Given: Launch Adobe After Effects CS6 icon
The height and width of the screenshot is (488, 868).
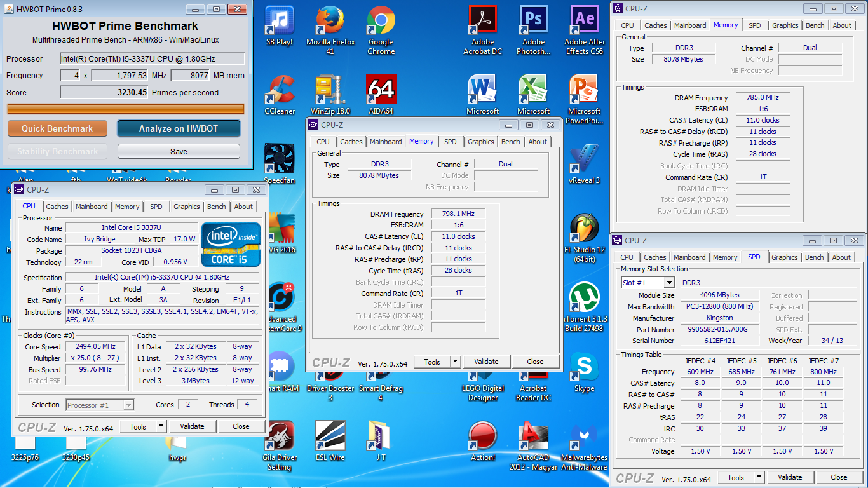Looking at the screenshot, I should (584, 31).
